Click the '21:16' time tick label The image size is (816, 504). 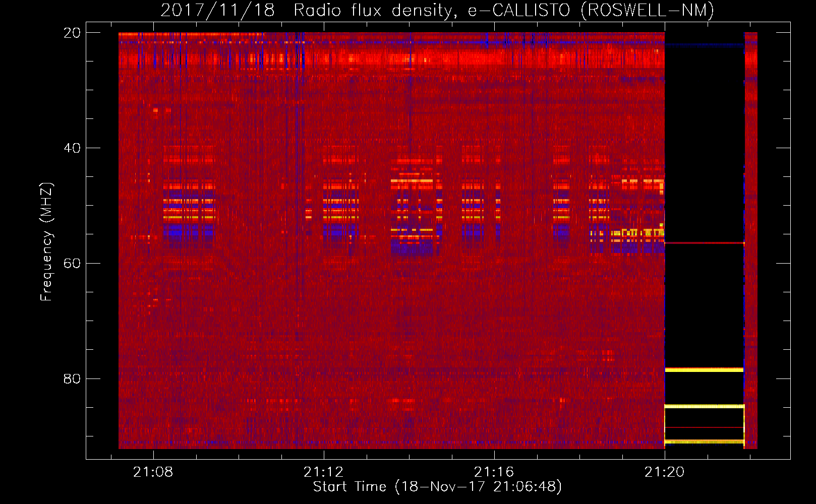[x=494, y=472]
